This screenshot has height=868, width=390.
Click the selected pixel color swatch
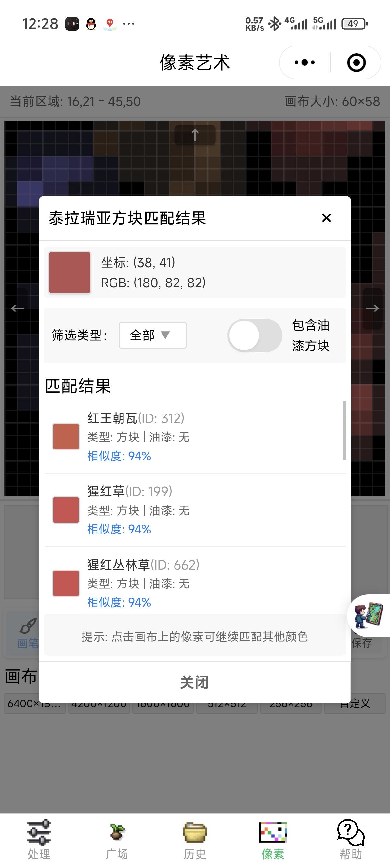point(70,272)
